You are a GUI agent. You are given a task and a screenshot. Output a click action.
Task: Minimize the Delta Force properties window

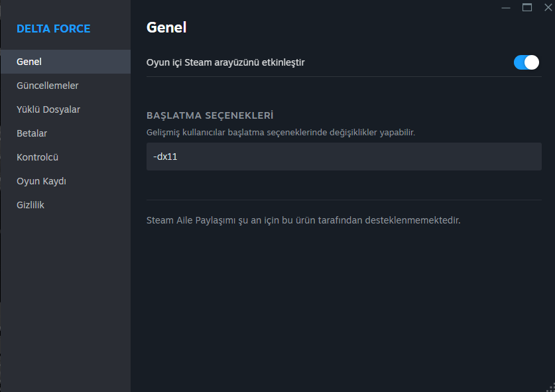[507, 7]
